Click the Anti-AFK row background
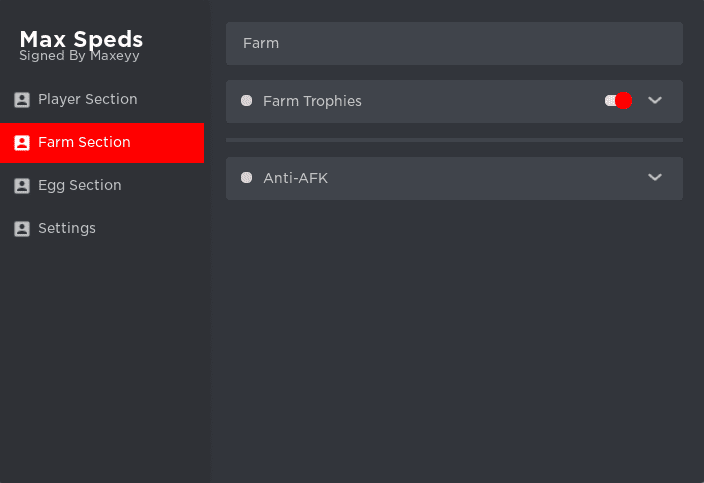This screenshot has width=704, height=483. point(454,179)
